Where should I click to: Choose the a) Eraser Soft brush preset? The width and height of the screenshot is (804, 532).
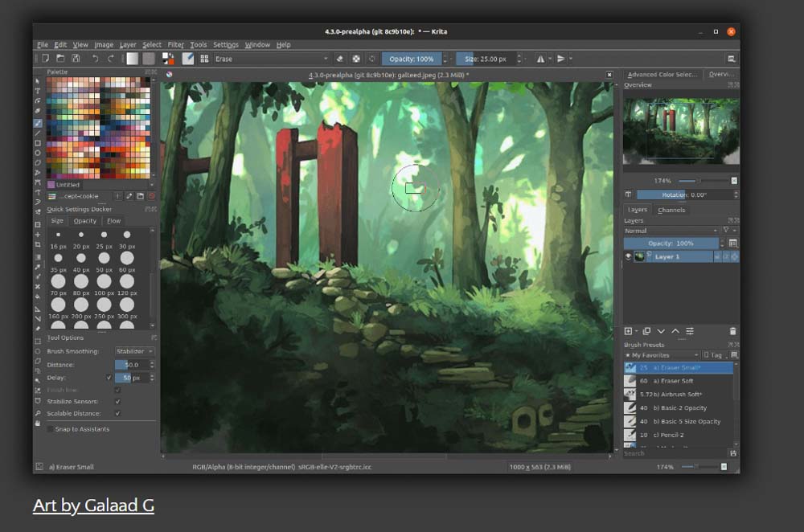click(679, 381)
